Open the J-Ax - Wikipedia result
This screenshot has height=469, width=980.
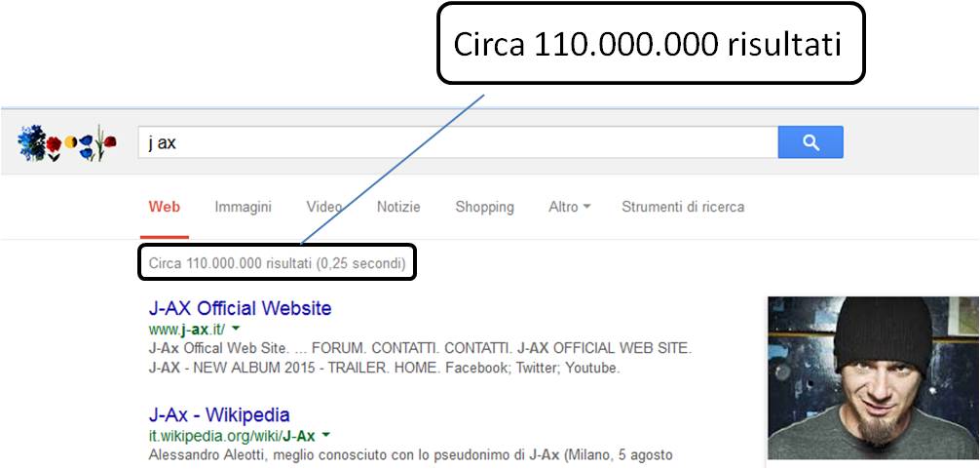tap(219, 414)
